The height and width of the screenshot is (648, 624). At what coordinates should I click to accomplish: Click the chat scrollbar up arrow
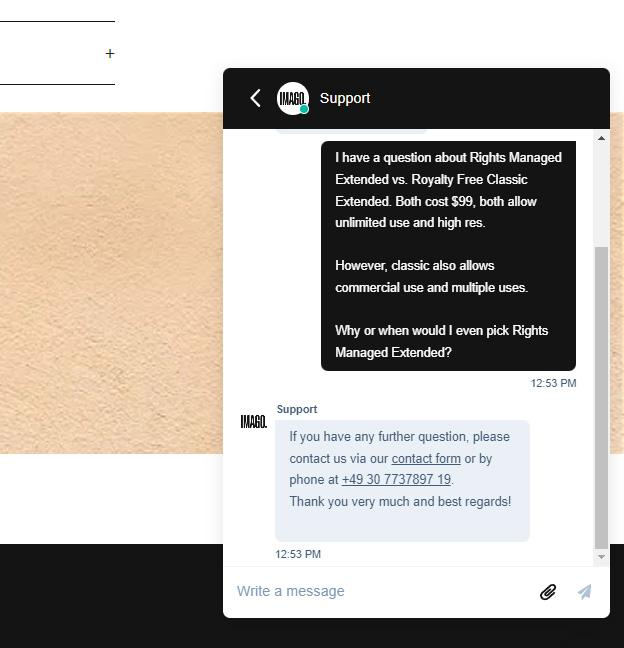(601, 139)
